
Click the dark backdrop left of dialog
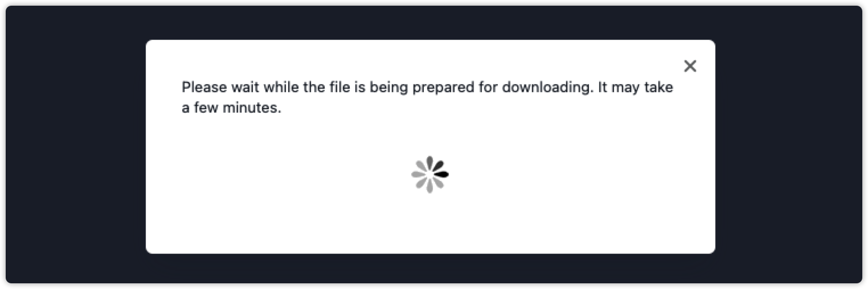pyautogui.click(x=76, y=144)
